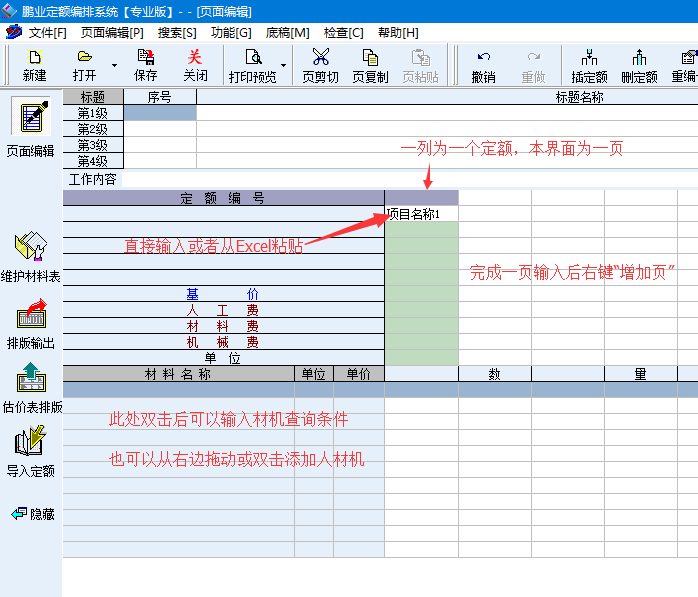The image size is (698, 597).
Task: Select the 序号 cell for 第1级
Action: (160, 113)
